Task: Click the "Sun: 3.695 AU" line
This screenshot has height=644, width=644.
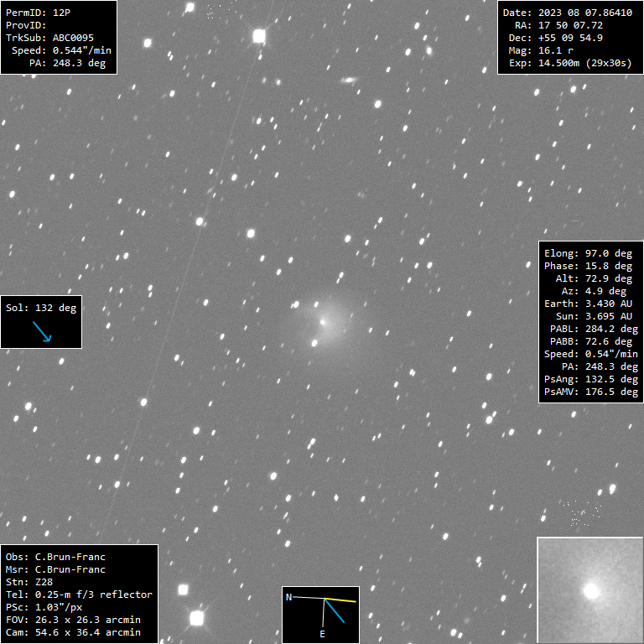Action: pyautogui.click(x=594, y=316)
